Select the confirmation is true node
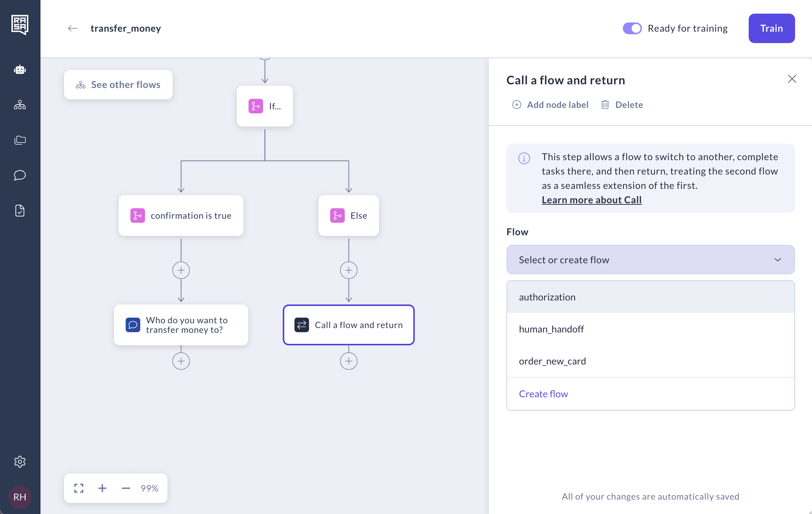Viewport: 812px width, 514px height. (x=181, y=216)
